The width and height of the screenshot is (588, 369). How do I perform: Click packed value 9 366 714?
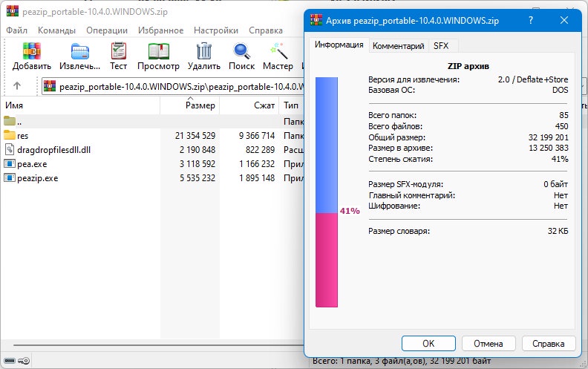[257, 135]
